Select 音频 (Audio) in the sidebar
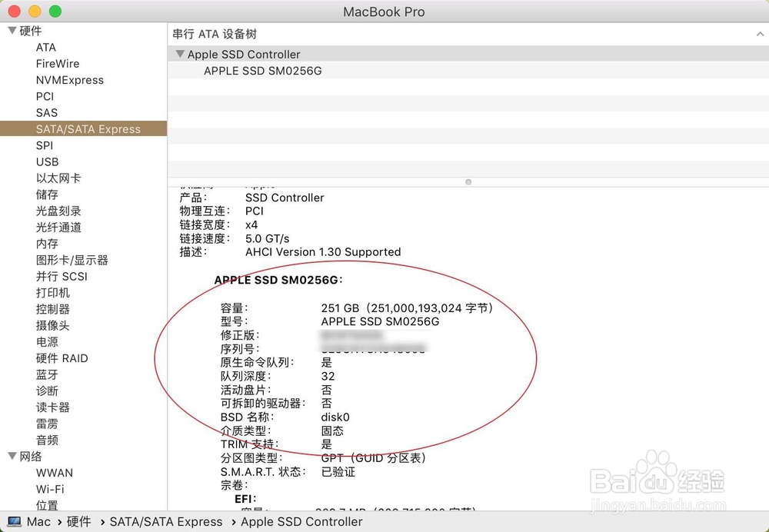The width and height of the screenshot is (769, 532). [x=47, y=440]
